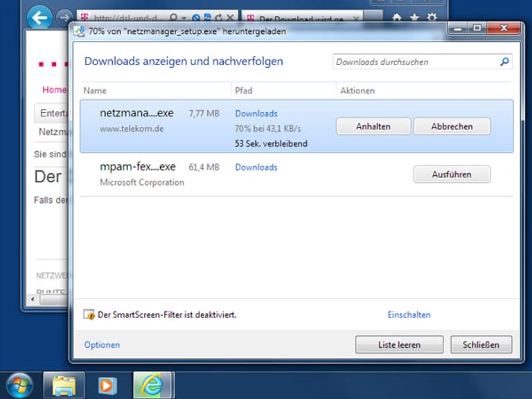This screenshot has height=399, width=532.
Task: Click the SmartScreen shield warning icon
Action: [89, 314]
